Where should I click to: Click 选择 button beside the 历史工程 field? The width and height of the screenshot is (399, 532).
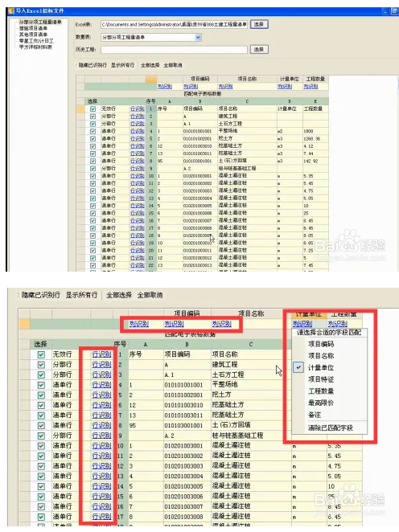[x=259, y=50]
